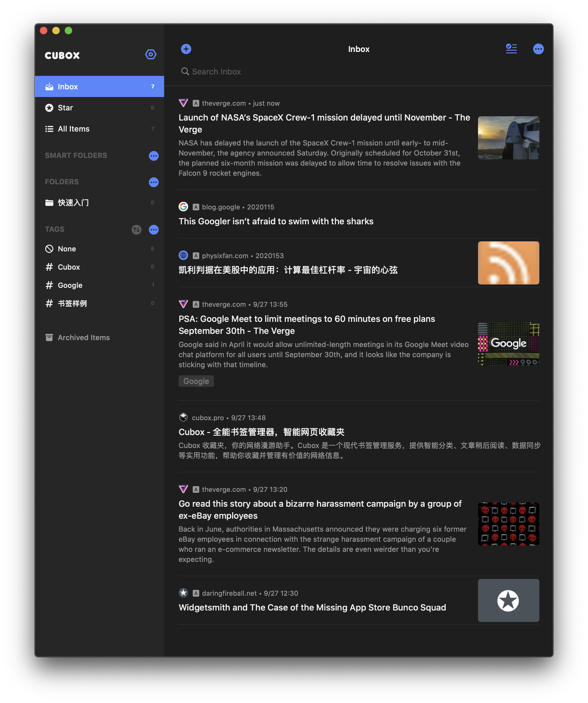This screenshot has height=703, width=588.
Task: Click SpaceX capsule thumbnail image
Action: [508, 138]
